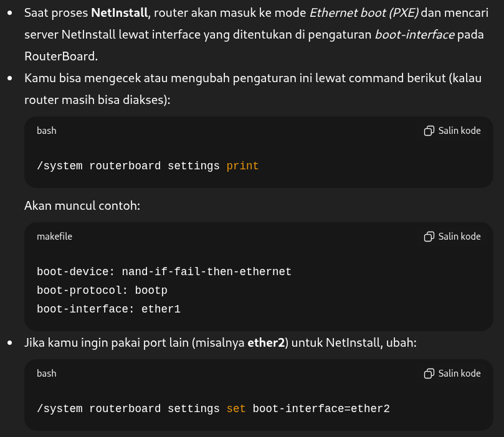Viewport: 504px width, 437px height.
Task: Click the italic "Ethernet boot (PXE)" text
Action: (364, 12)
